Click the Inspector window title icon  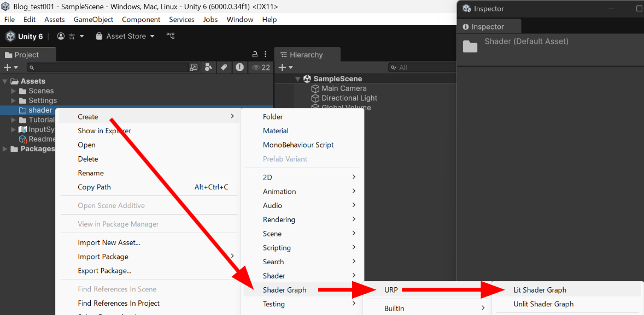click(466, 9)
